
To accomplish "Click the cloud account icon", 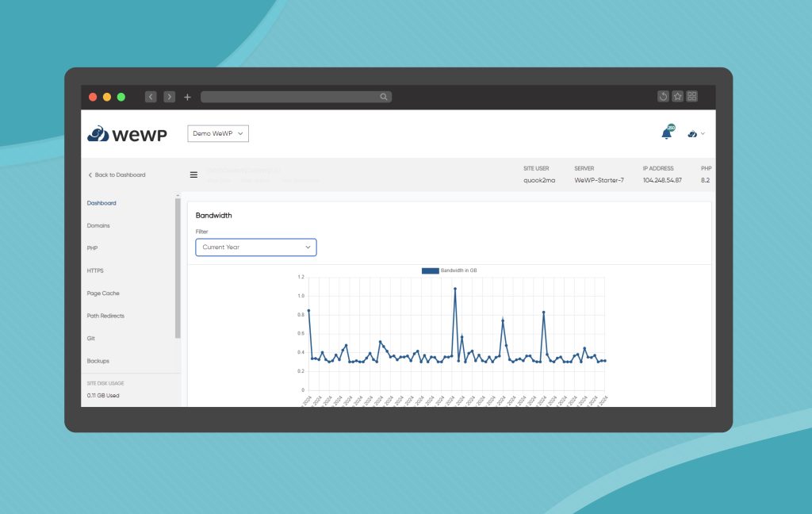I will pos(692,134).
